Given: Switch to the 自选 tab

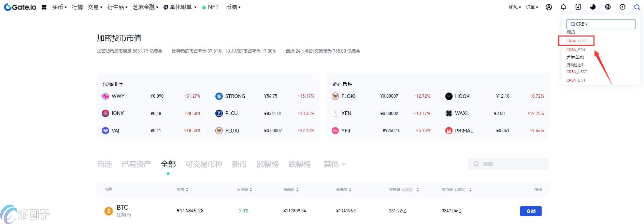Looking at the screenshot, I should 104,164.
